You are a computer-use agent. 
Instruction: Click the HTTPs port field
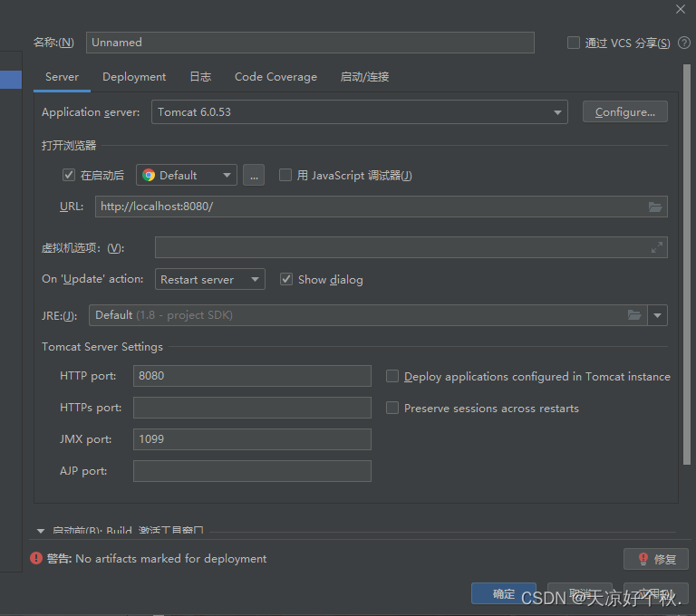[252, 408]
